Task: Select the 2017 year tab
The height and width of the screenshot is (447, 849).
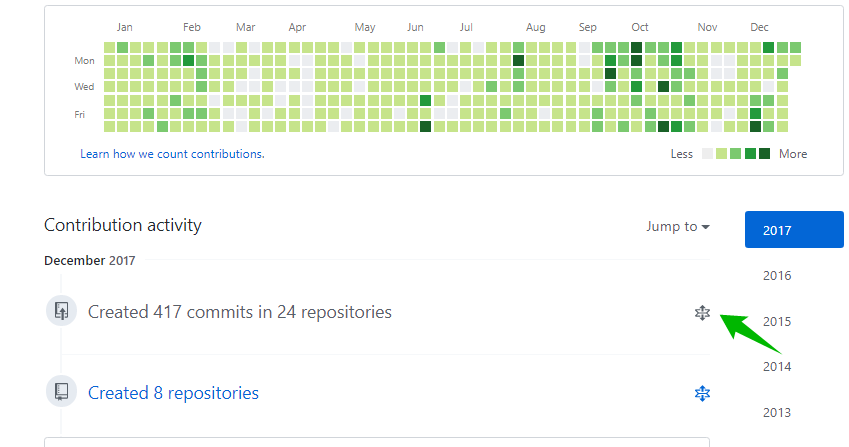Action: pos(794,230)
